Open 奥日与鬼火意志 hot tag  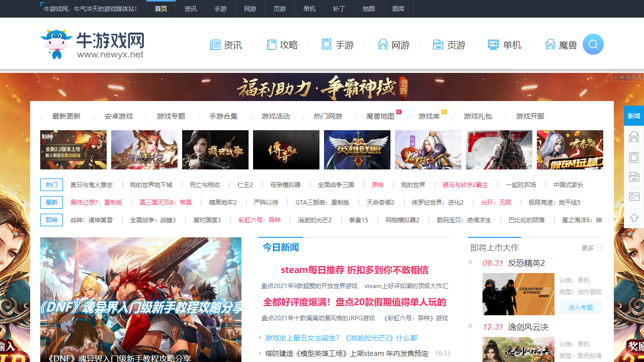tap(92, 185)
